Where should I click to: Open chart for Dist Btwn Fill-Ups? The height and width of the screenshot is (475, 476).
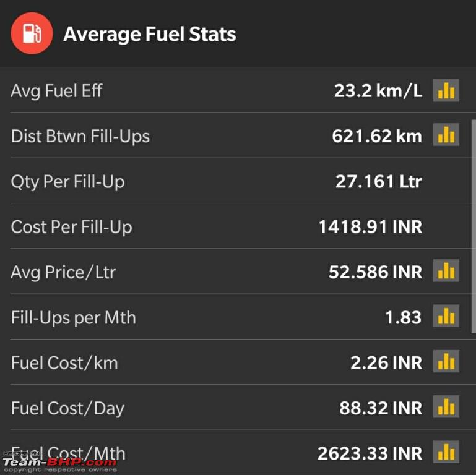446,135
